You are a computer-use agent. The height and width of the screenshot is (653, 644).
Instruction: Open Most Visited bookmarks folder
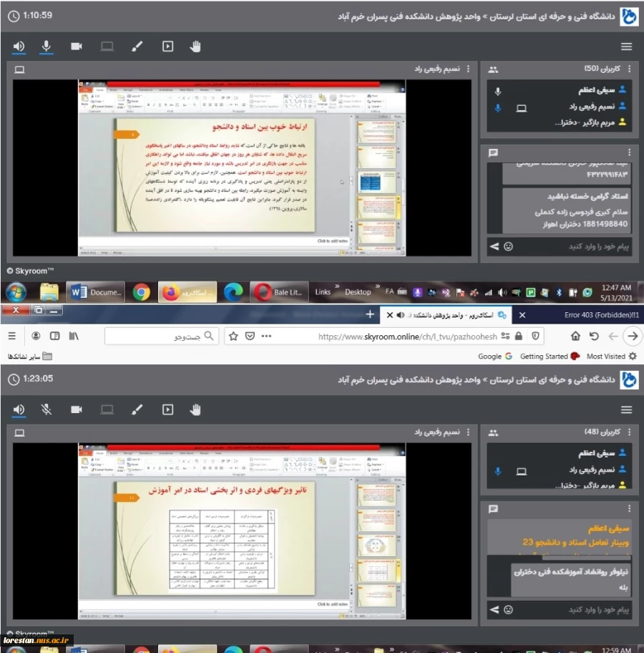coord(612,357)
